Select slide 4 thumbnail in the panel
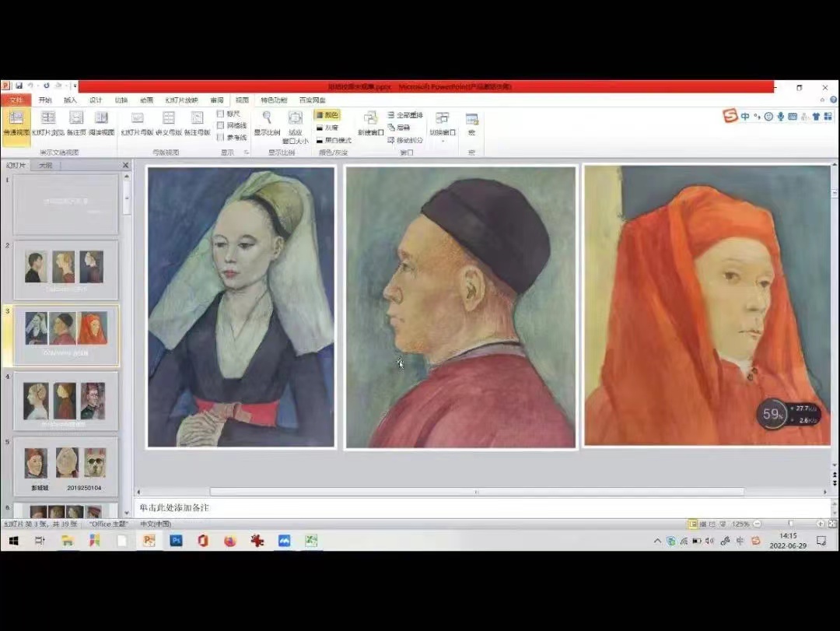 pyautogui.click(x=66, y=401)
